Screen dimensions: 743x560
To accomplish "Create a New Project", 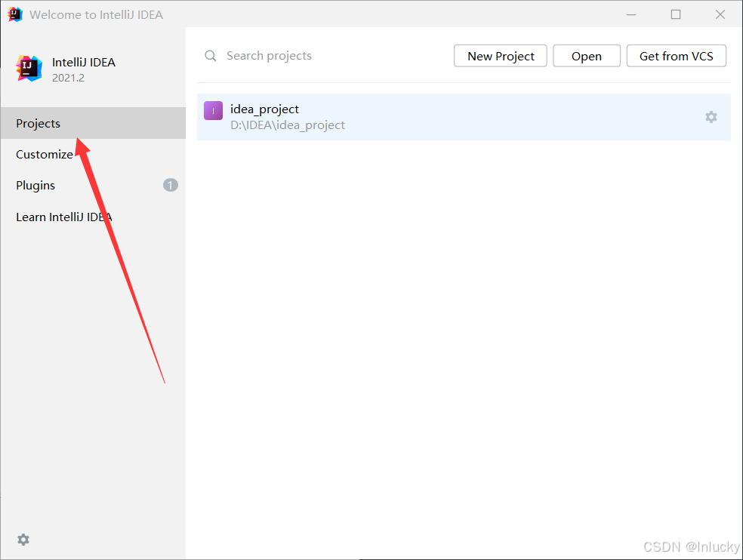I will tap(501, 56).
